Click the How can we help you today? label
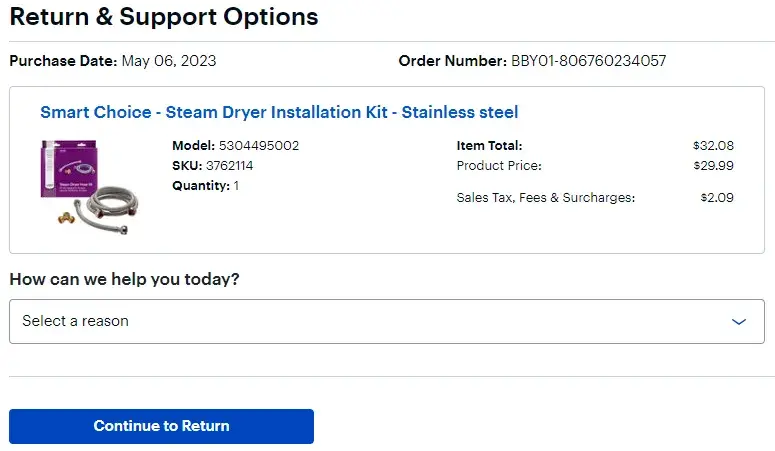Image resolution: width=775 pixels, height=451 pixels. [x=124, y=279]
